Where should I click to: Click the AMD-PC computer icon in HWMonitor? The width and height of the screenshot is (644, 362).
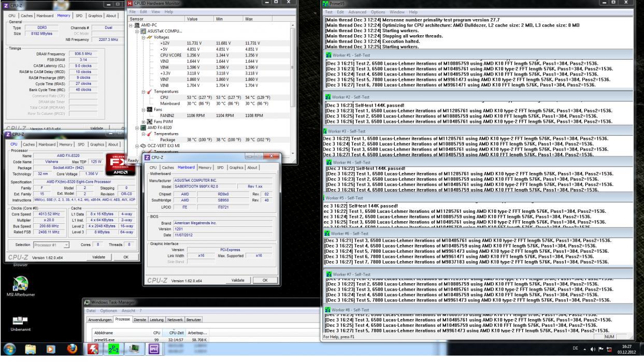pyautogui.click(x=137, y=25)
